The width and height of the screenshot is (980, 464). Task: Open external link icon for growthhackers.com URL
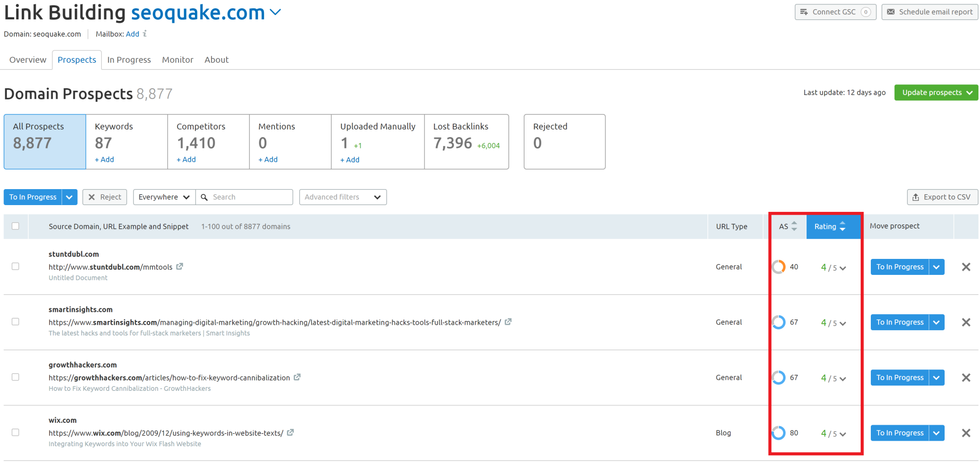point(297,377)
